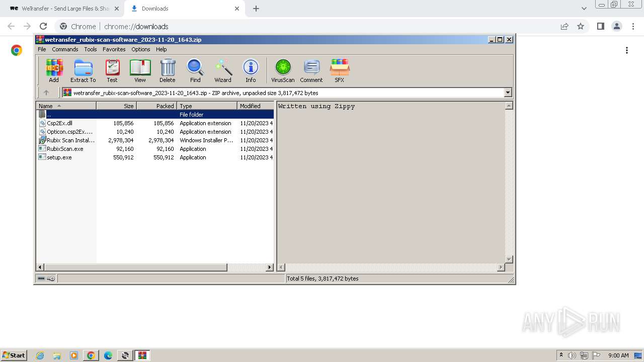Open Chrome profile avatar

click(616, 26)
